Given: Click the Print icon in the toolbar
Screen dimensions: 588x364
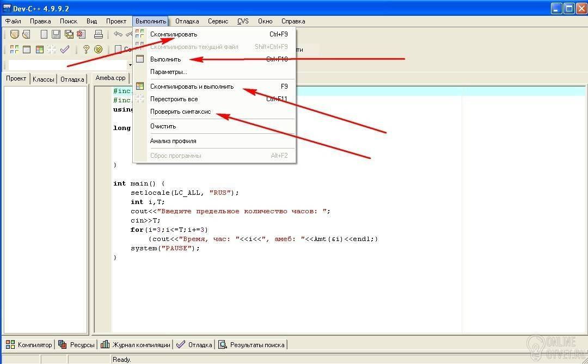Looking at the screenshot, I should 99,34.
